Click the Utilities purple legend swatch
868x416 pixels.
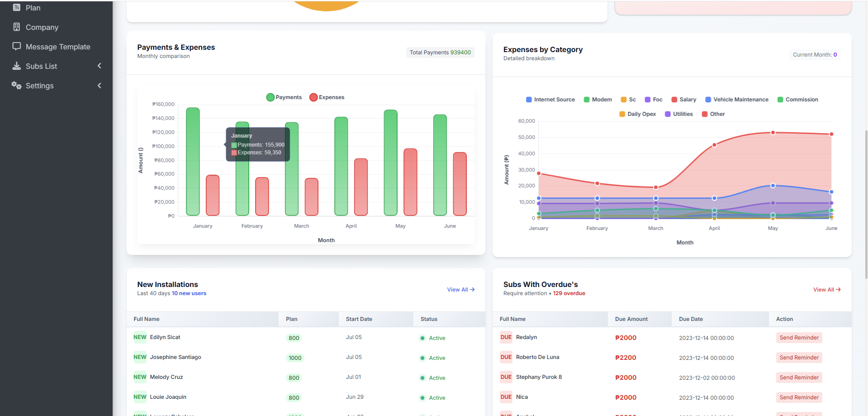668,114
